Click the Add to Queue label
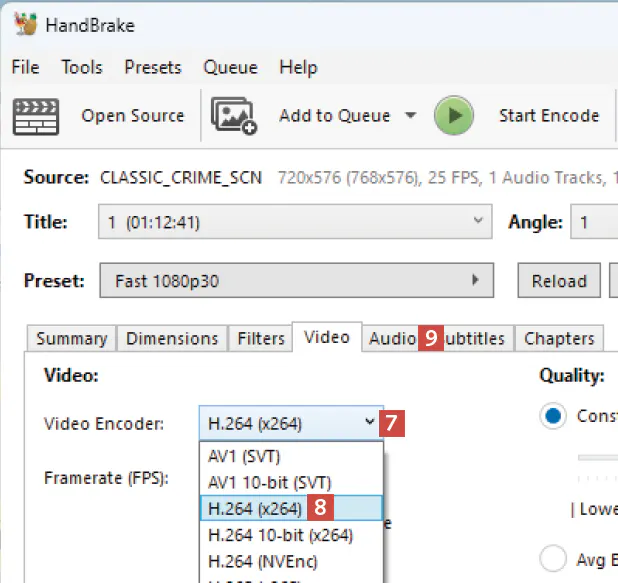The image size is (618, 583). [x=335, y=116]
